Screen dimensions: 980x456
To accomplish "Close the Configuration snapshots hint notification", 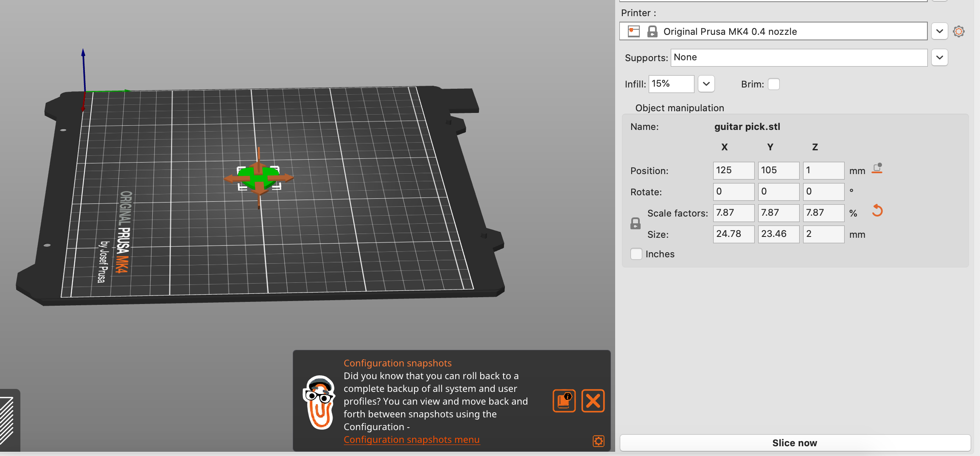I will (593, 401).
